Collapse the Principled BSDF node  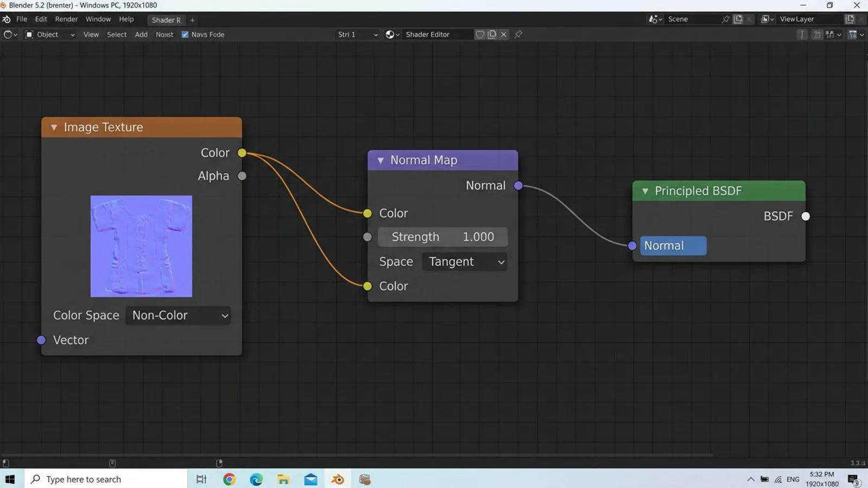(x=645, y=191)
